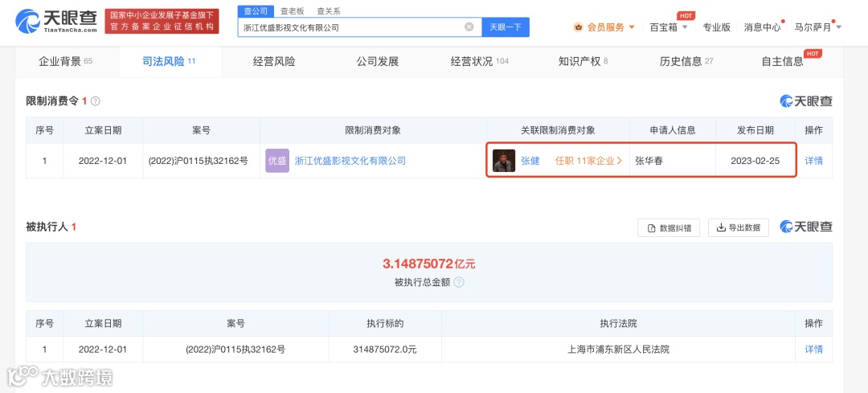The height and width of the screenshot is (393, 868).
Task: Click the 国家中小企业发展子基金 red banner
Action: pyautogui.click(x=162, y=22)
